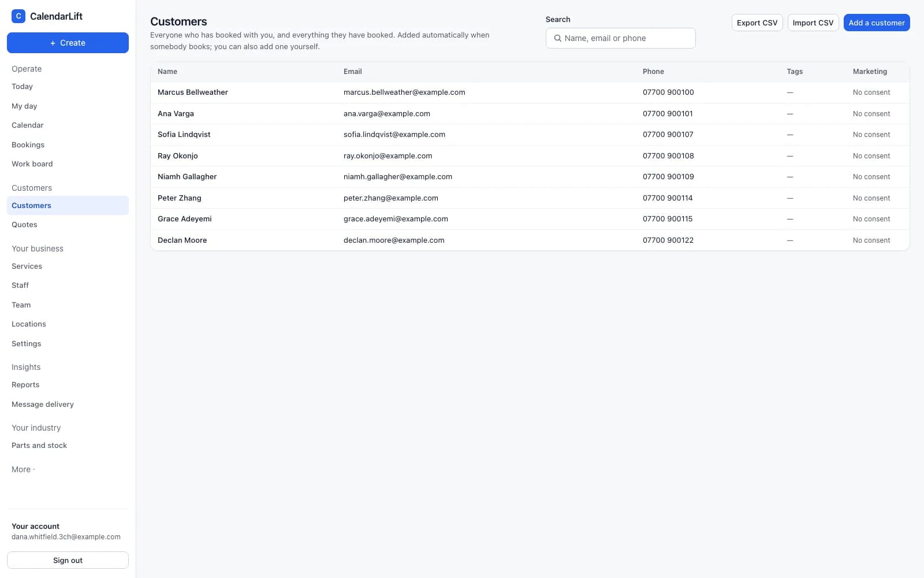Screen dimensions: 924x578
Task: Focus the customer search field
Action: pyautogui.click(x=620, y=38)
